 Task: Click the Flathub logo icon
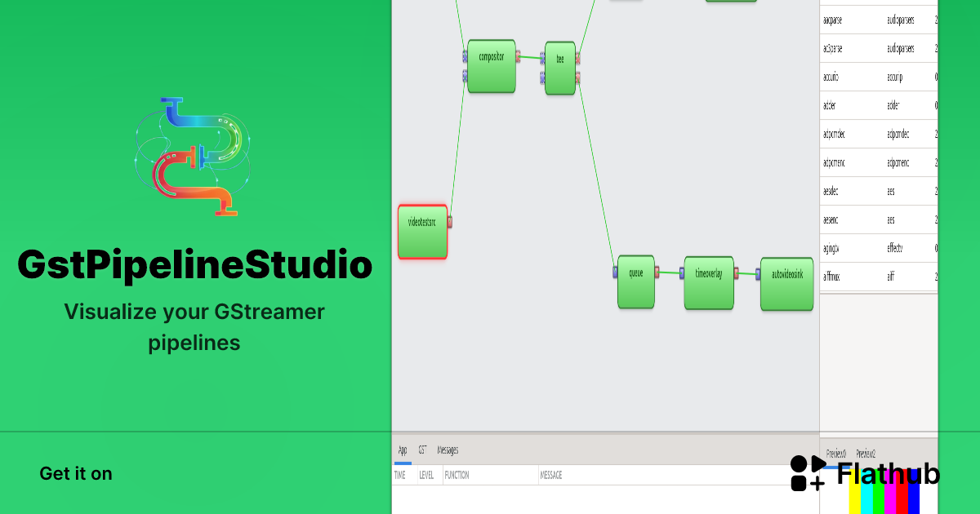pos(808,473)
